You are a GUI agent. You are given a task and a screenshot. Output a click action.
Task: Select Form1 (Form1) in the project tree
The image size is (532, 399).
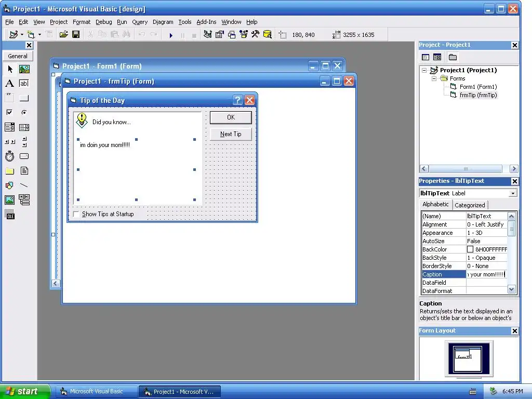(x=478, y=87)
